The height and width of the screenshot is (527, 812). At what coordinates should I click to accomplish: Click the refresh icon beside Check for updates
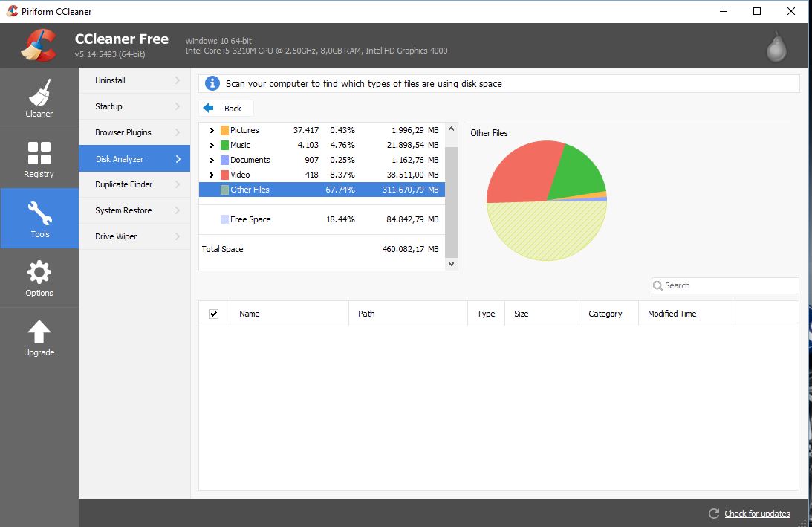tap(714, 514)
